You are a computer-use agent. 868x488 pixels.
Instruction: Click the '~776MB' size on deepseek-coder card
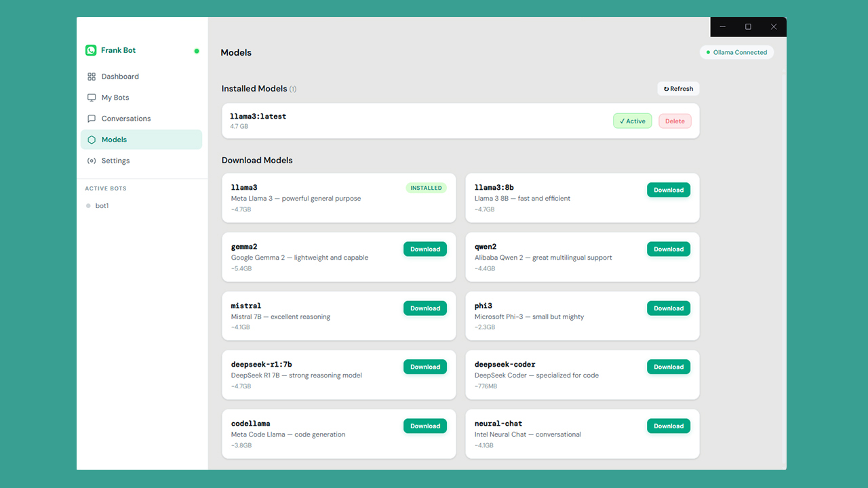click(x=486, y=386)
